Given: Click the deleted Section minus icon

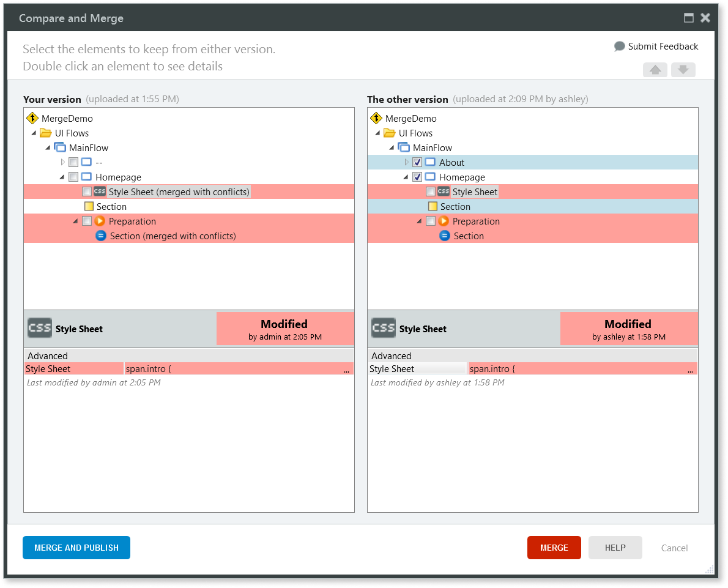Looking at the screenshot, I should pos(100,236).
